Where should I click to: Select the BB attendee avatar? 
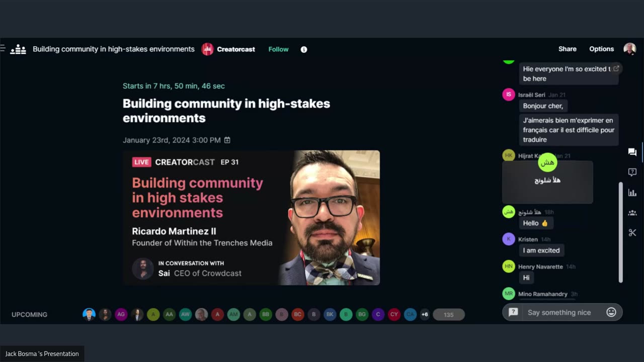click(266, 315)
